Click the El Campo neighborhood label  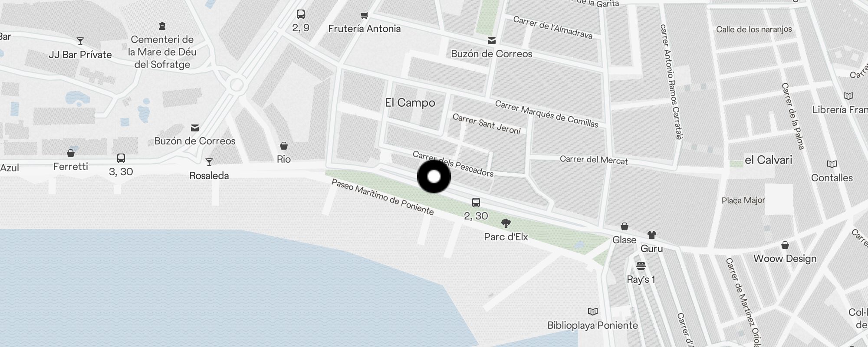[x=410, y=103]
